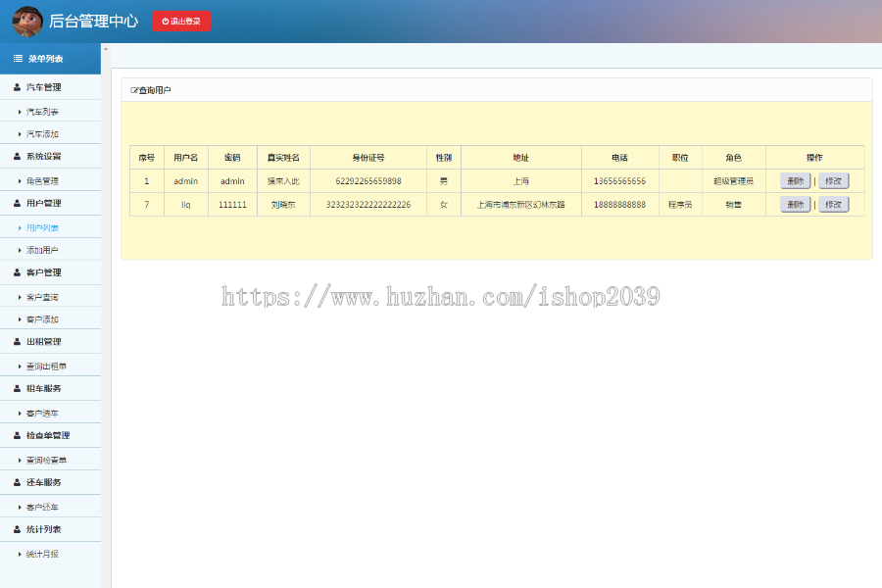Click the 上海市浦东新区幻林东路 address cell
This screenshot has width=882, height=588.
pos(521,205)
